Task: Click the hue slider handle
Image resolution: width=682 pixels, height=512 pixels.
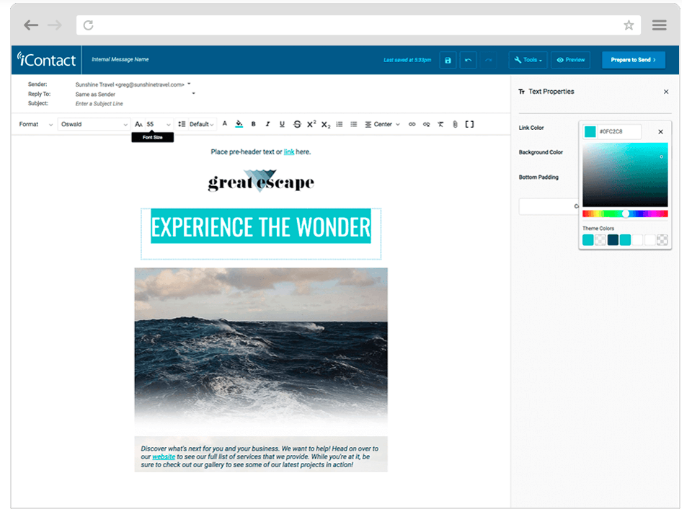Action: (625, 214)
